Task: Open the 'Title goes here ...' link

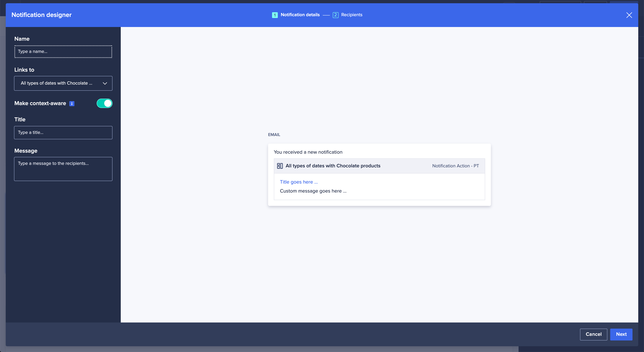Action: tap(298, 182)
